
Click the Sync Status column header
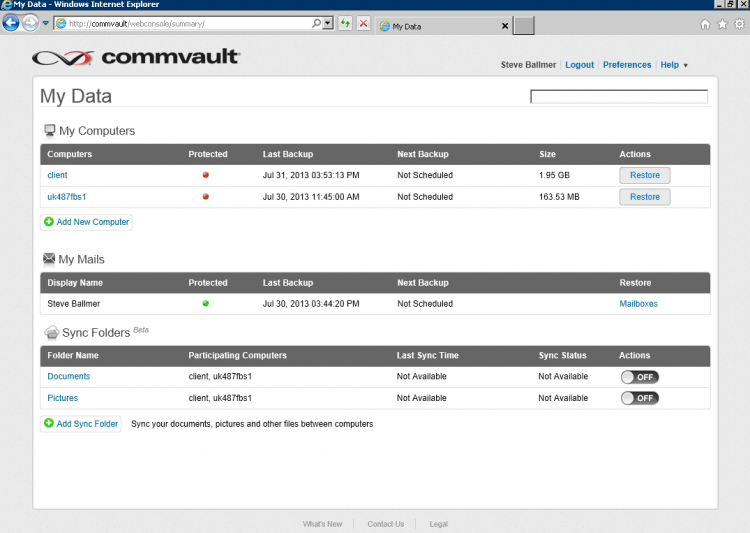click(562, 355)
